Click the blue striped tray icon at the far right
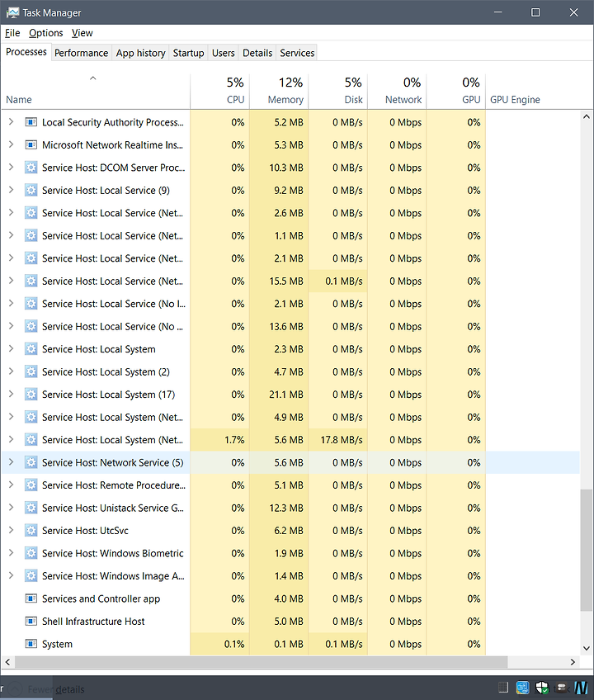594x700 pixels. (581, 688)
